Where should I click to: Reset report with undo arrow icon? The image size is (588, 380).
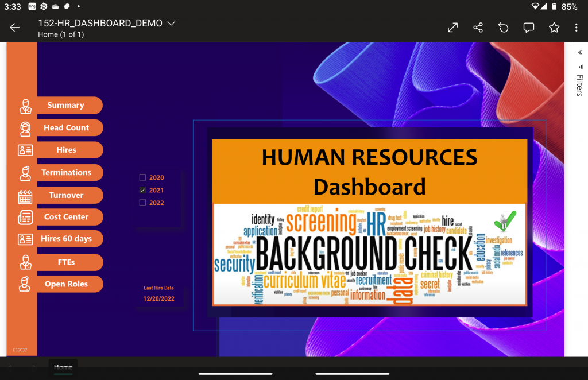coord(504,28)
